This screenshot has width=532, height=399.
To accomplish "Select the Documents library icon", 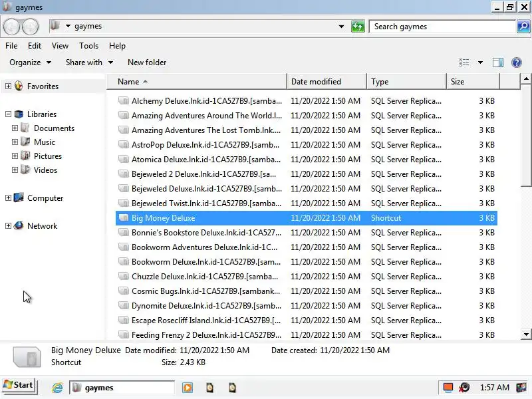I will coord(25,128).
